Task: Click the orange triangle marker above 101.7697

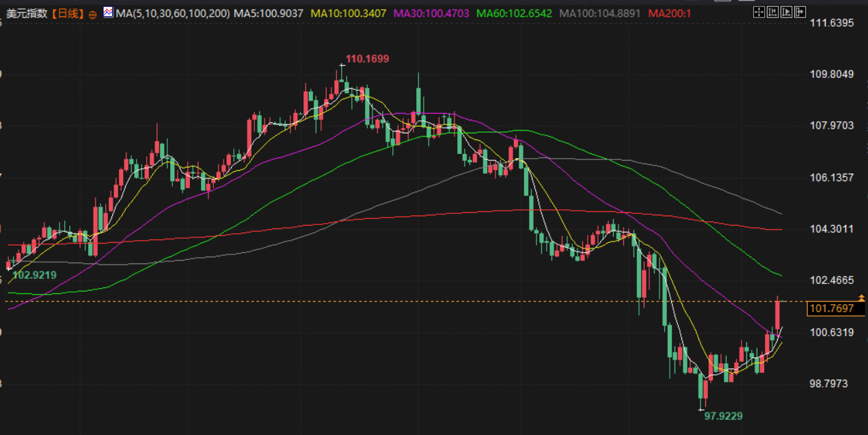Action: coord(861,298)
